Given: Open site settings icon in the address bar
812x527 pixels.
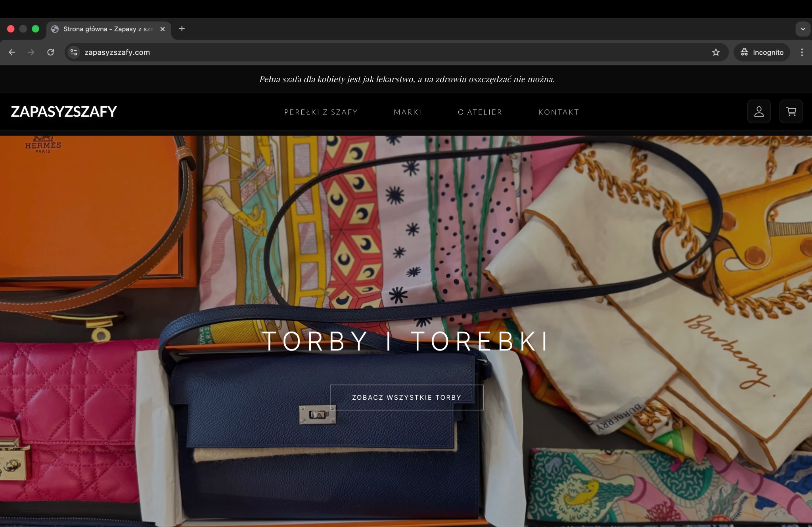Looking at the screenshot, I should [73, 52].
